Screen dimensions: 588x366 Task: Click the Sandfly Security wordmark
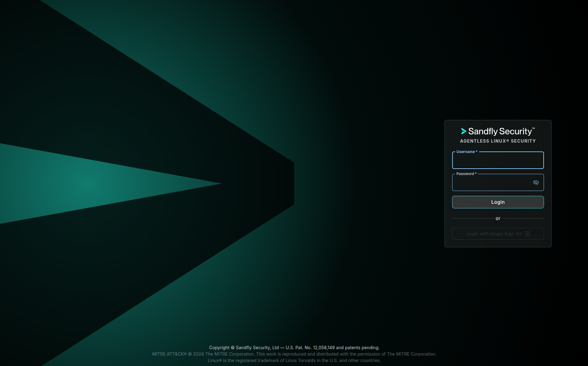500,131
